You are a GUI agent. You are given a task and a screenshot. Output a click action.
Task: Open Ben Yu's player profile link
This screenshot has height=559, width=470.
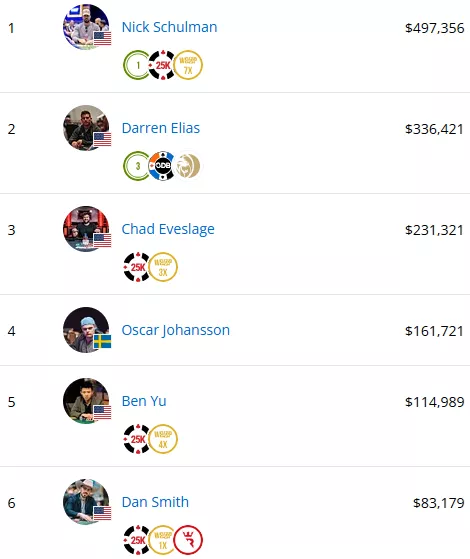(x=144, y=401)
